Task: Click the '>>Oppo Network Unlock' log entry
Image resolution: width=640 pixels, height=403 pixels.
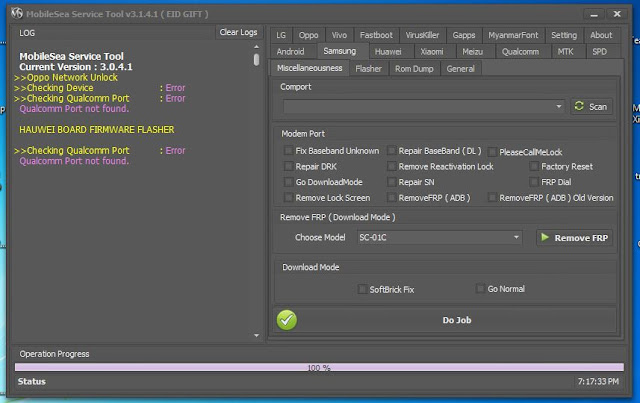Action: [x=66, y=77]
